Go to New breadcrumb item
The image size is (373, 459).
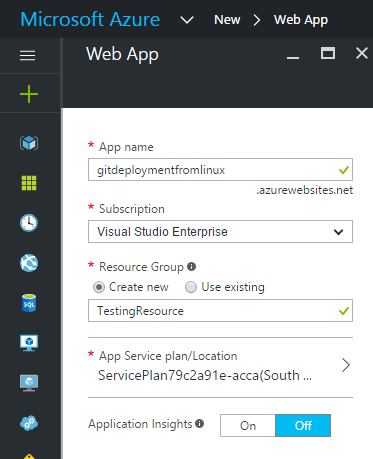pyautogui.click(x=227, y=20)
